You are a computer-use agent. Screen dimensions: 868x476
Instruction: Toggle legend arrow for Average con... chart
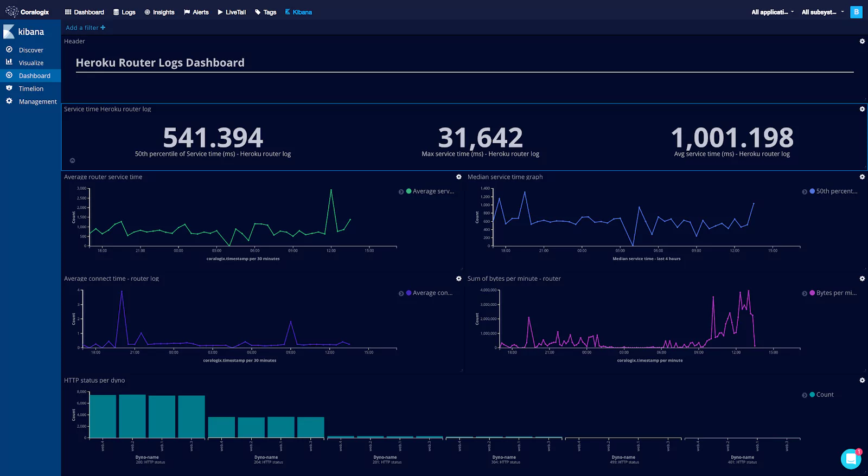click(401, 293)
